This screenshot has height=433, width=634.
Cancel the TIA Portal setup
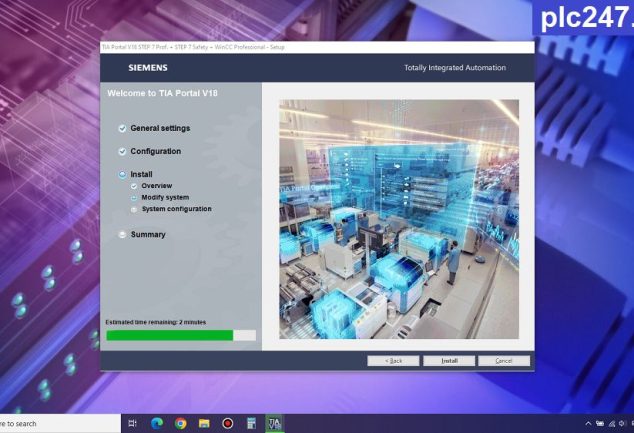coord(504,361)
